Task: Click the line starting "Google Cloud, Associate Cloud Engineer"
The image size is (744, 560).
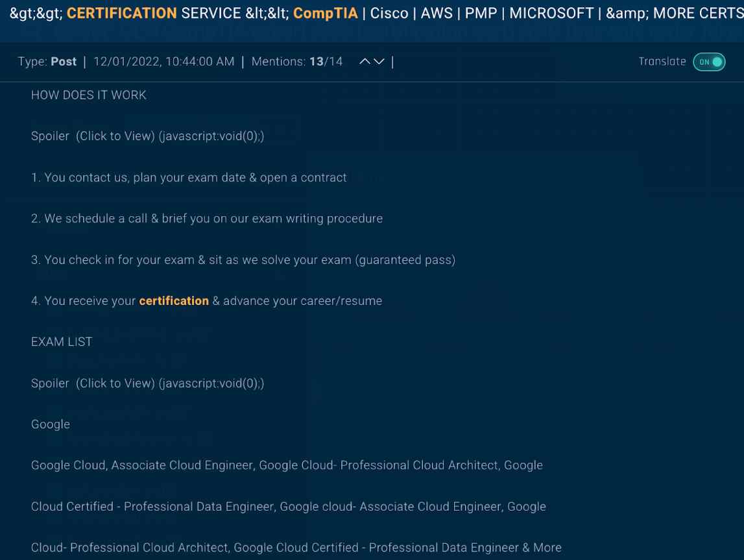Action: 287,465
